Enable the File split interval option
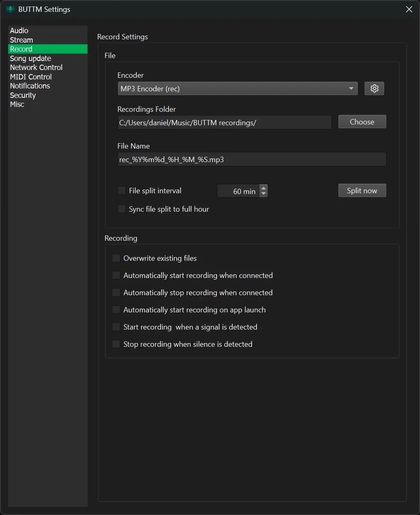The width and height of the screenshot is (420, 515). click(x=121, y=190)
